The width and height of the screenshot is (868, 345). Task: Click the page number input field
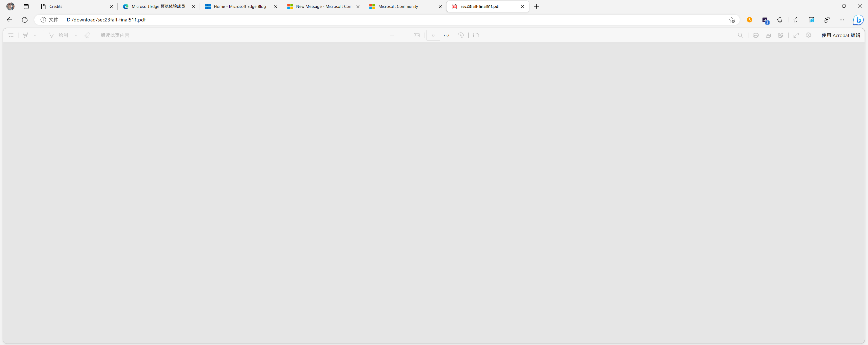[x=433, y=35]
